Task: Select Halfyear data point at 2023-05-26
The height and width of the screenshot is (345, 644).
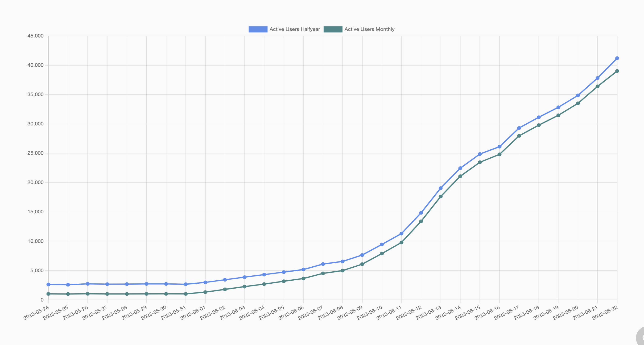Action: [x=88, y=284]
